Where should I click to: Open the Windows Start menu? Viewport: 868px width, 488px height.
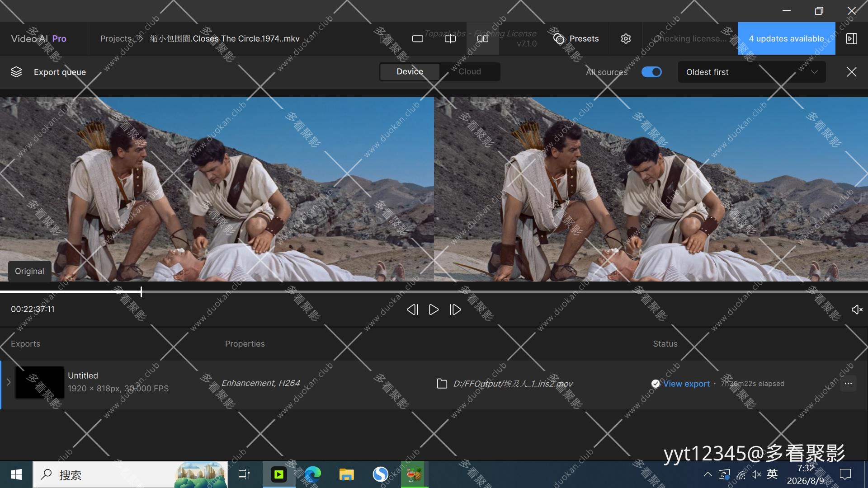coord(16,474)
